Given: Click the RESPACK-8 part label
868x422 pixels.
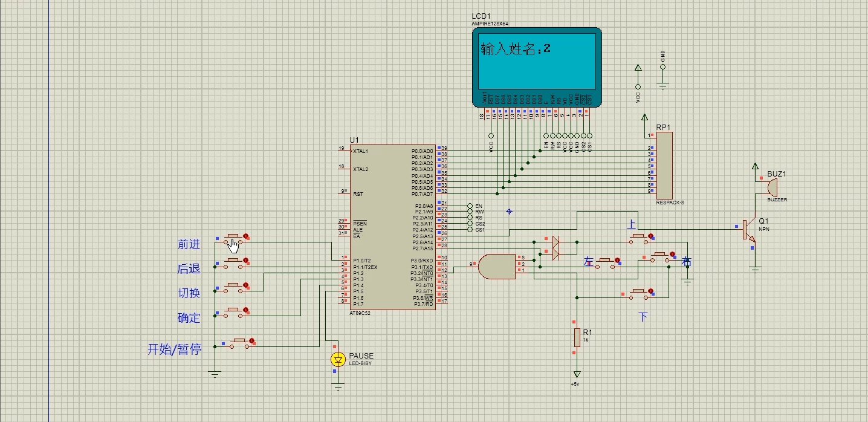Looking at the screenshot, I should 670,203.
